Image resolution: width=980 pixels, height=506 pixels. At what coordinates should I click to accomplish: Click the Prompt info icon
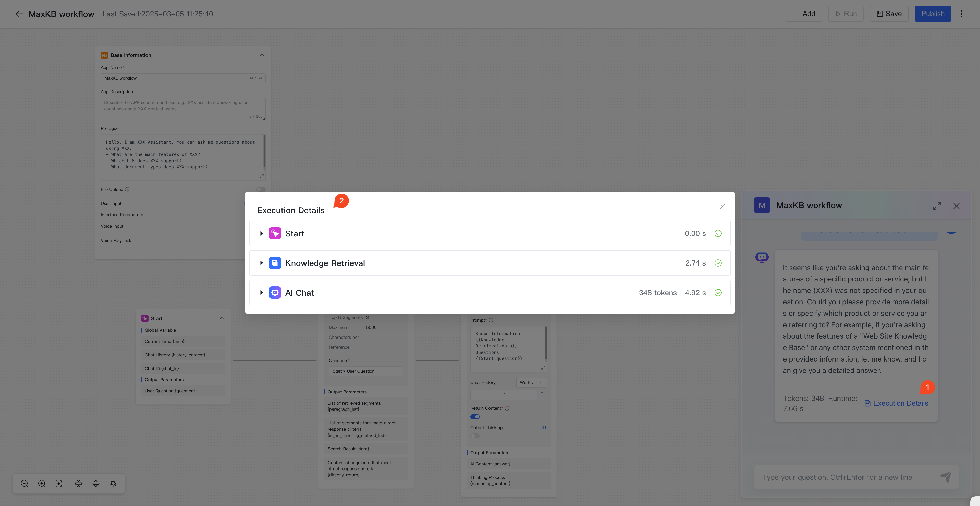(491, 320)
